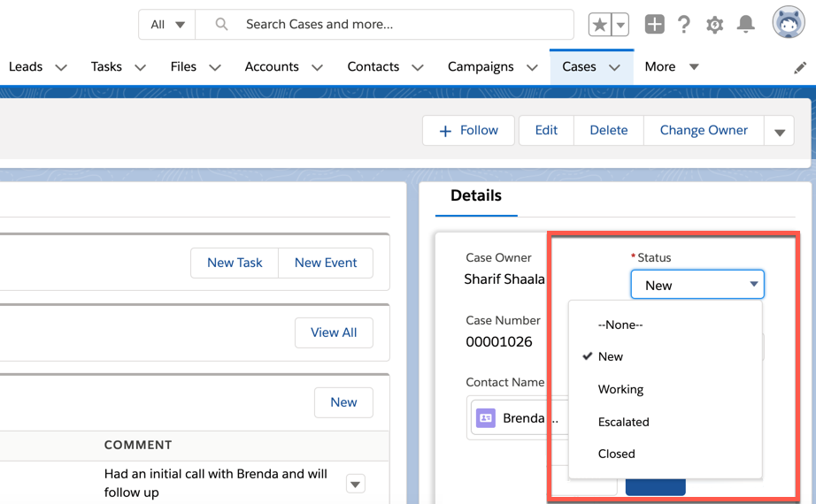Choose --None-- in Status list

click(x=666, y=325)
